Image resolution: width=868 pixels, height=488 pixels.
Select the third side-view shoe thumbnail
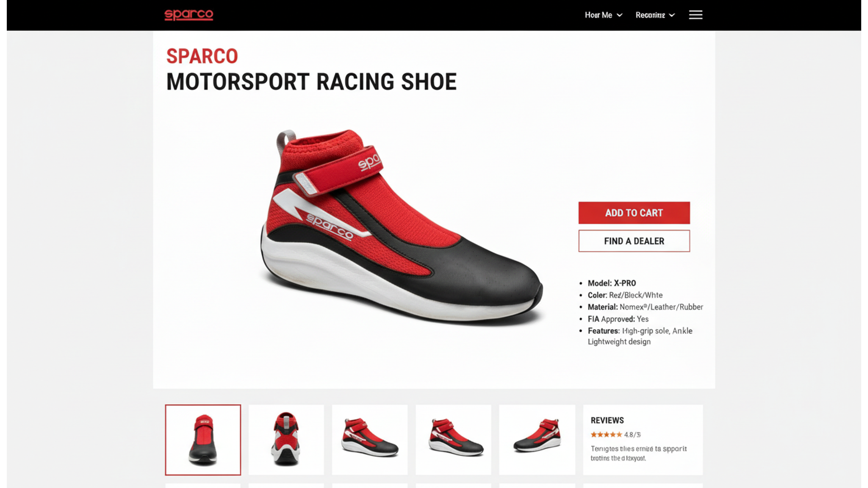pyautogui.click(x=370, y=440)
